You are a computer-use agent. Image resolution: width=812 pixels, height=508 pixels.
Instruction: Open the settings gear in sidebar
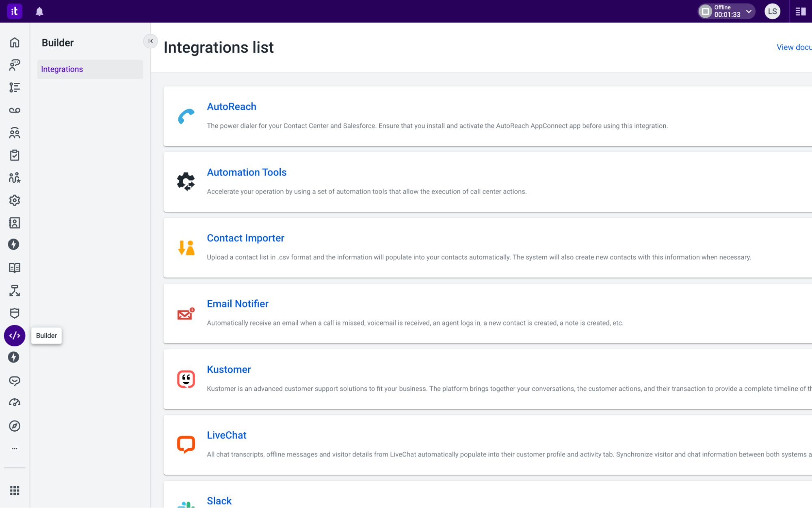(15, 200)
